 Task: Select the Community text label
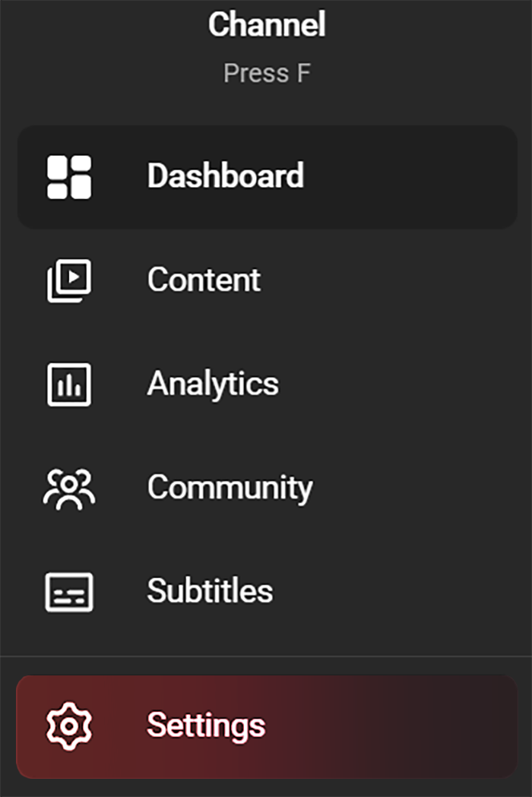click(230, 488)
